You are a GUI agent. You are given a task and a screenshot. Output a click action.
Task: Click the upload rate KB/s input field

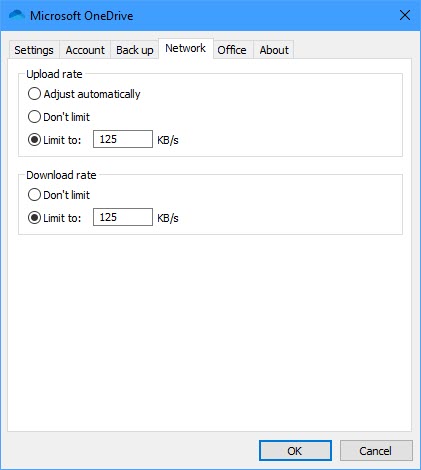pos(123,139)
